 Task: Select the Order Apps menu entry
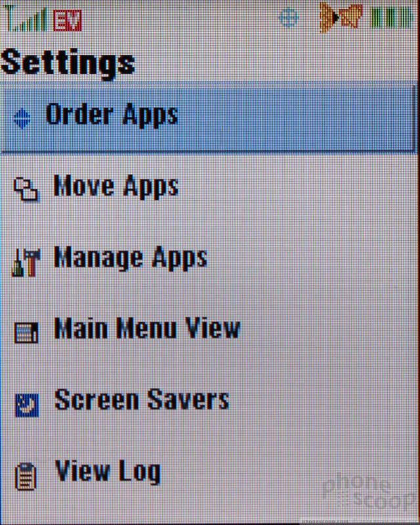click(112, 116)
